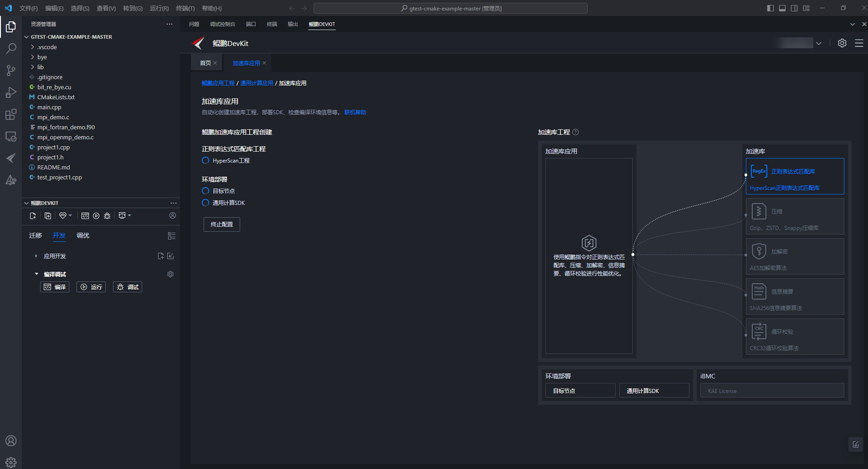Open main.cpp in the explorer
The width and height of the screenshot is (868, 469).
49,107
